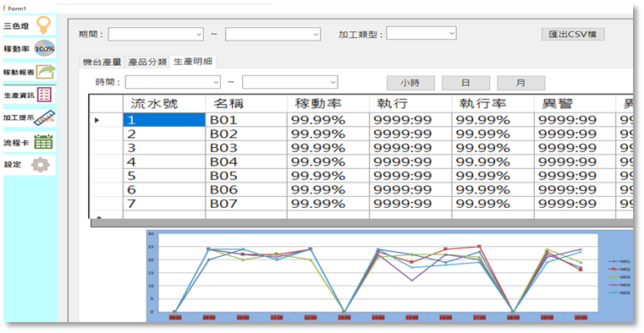Click the horizontal scrollbar below the table
This screenshot has height=333, width=644.
point(361,222)
